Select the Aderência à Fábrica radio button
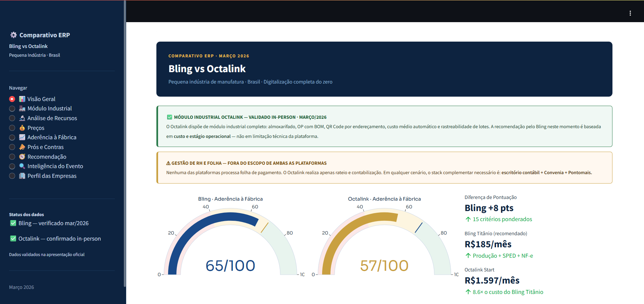Viewport: 644px width, 304px height. [x=12, y=137]
